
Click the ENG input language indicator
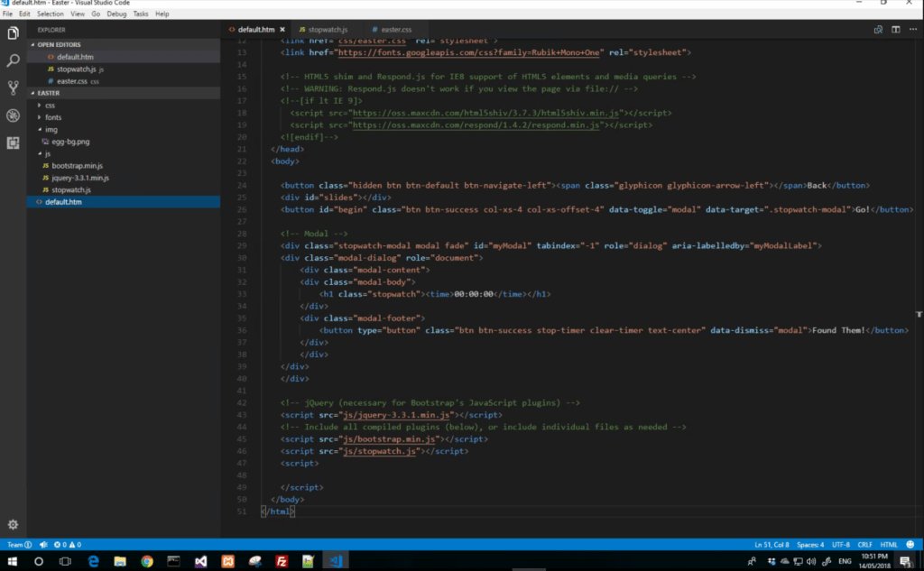point(845,561)
